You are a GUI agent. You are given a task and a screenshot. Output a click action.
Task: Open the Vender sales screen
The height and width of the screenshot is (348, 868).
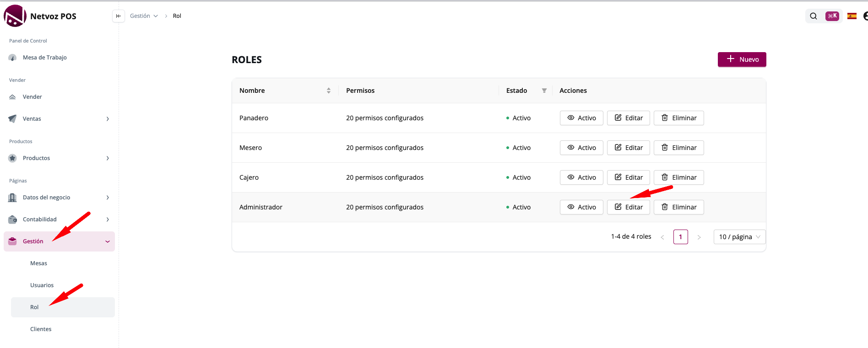click(32, 97)
